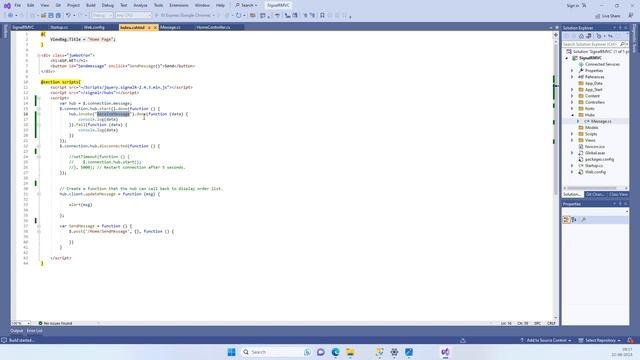Switch to Git Changes tab

(x=595, y=194)
